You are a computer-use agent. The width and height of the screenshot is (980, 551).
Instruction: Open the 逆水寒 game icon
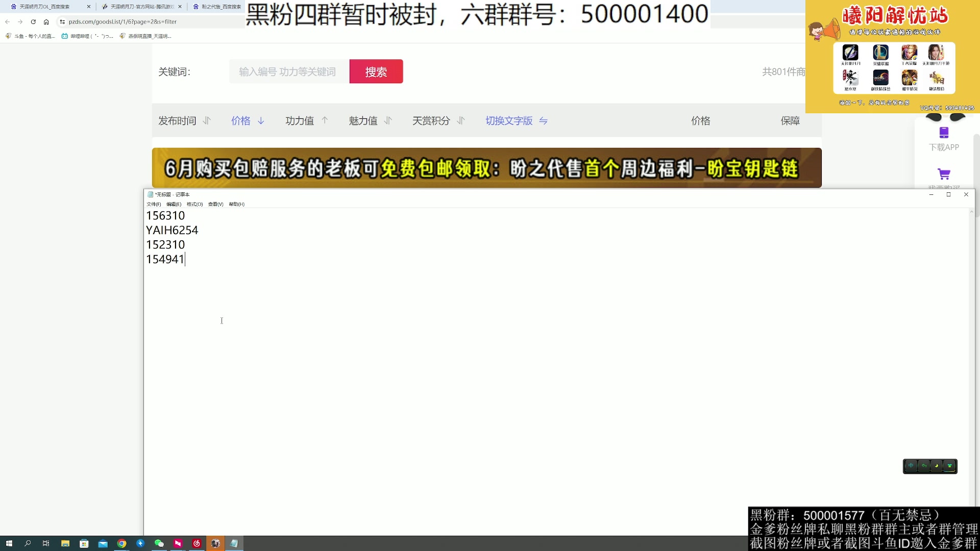[850, 79]
